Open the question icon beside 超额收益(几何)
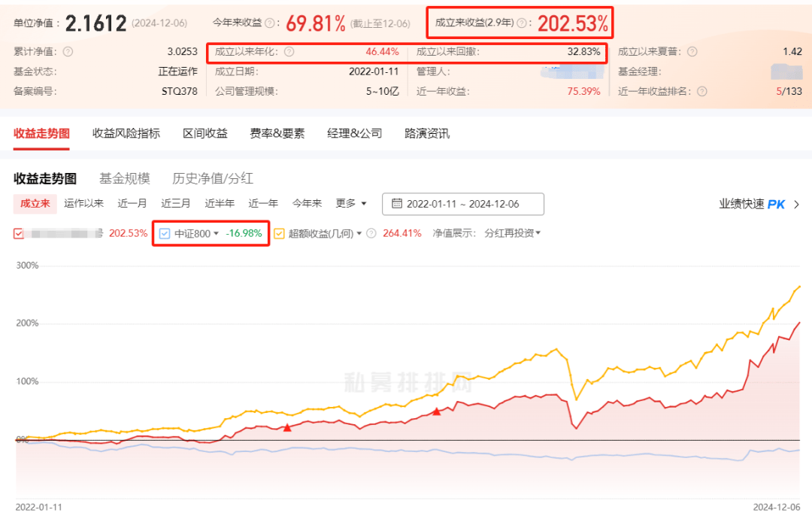Image resolution: width=812 pixels, height=513 pixels. click(x=371, y=235)
